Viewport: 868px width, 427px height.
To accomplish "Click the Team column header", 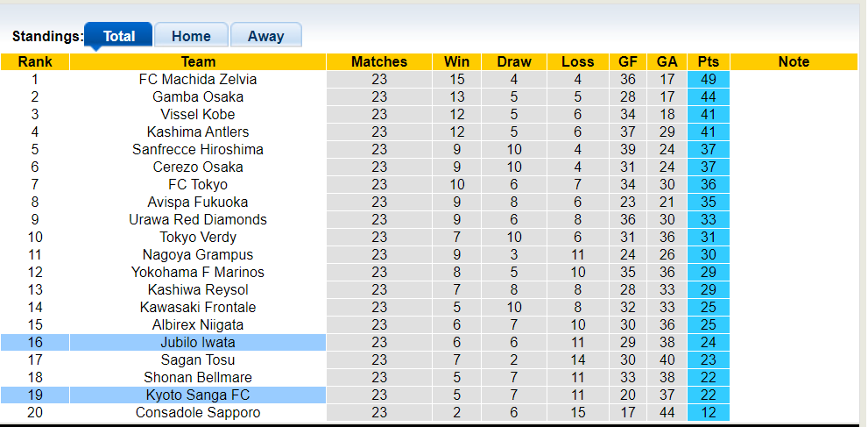I will point(198,61).
